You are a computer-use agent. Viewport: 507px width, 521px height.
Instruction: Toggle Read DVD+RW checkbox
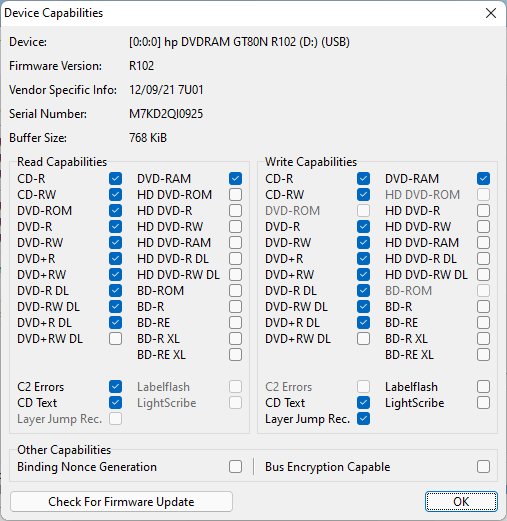pos(115,274)
